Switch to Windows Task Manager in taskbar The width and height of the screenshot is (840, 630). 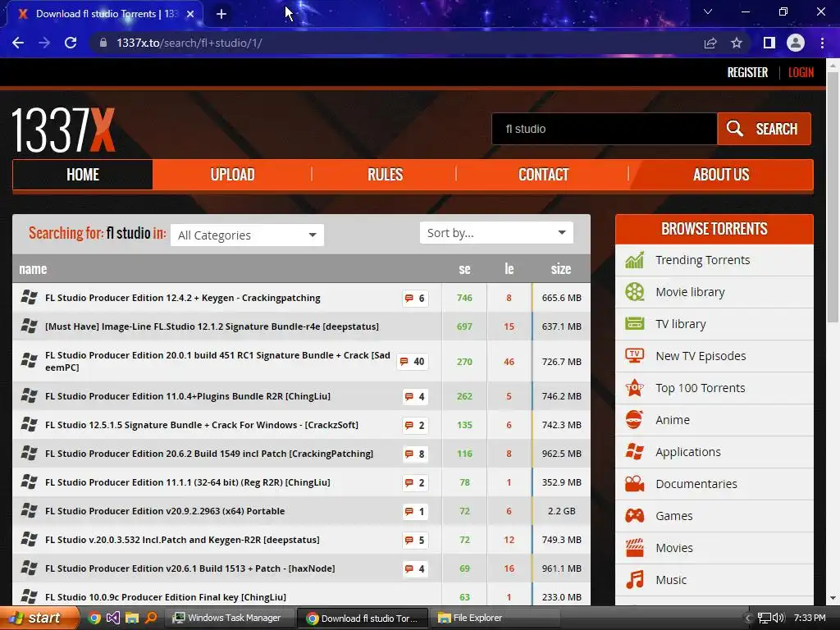[x=231, y=618]
